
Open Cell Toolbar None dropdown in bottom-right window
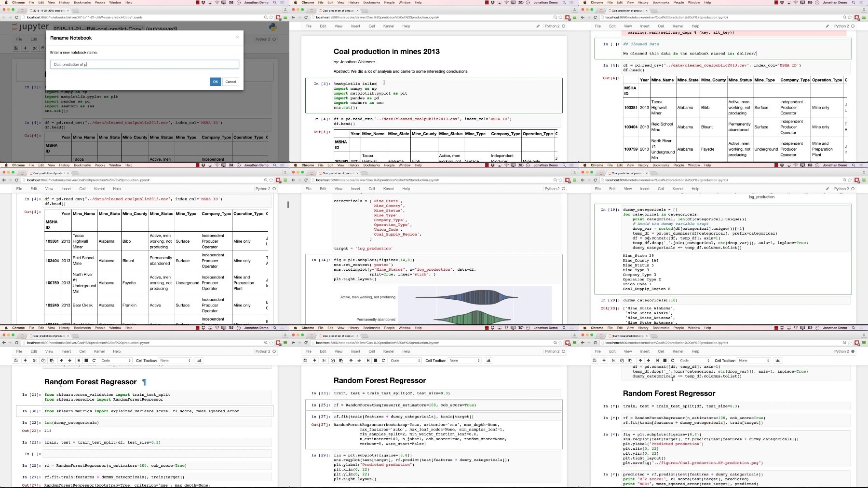pyautogui.click(x=754, y=360)
